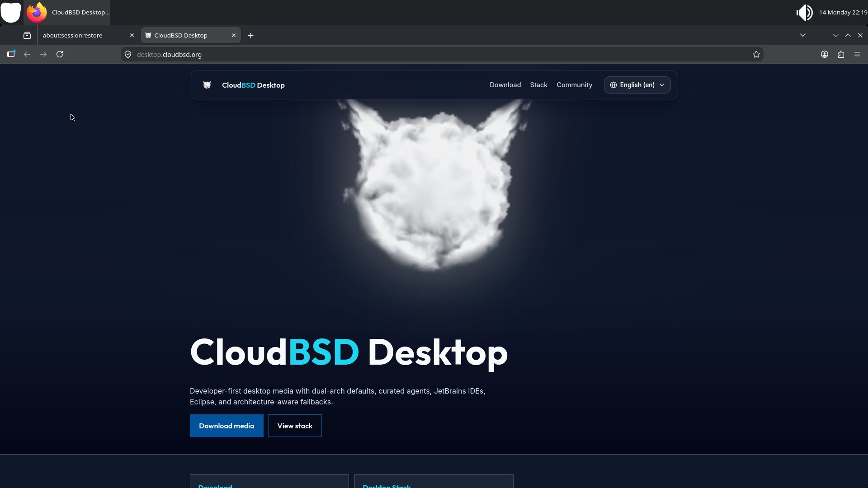Go forward with the forward arrow

pyautogui.click(x=43, y=54)
